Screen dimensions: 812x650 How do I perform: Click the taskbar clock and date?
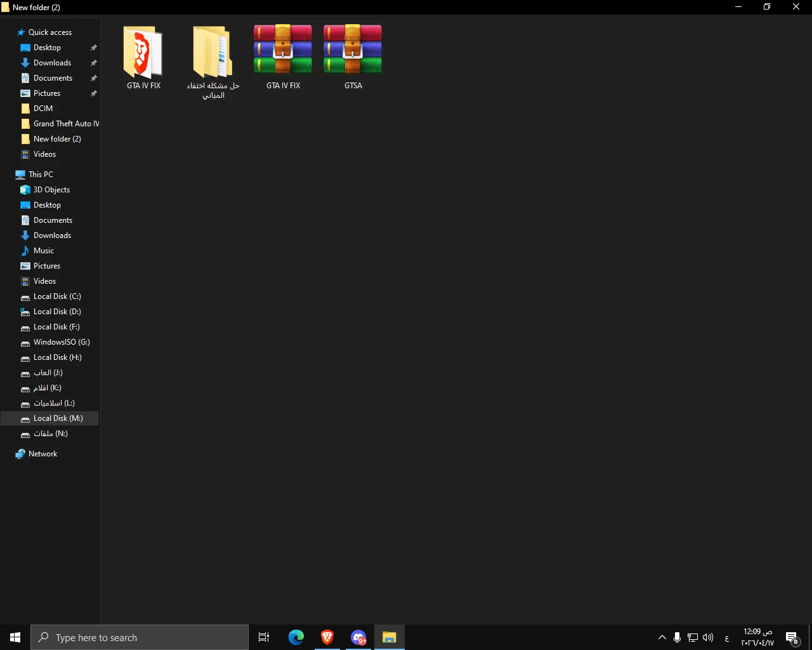[x=757, y=637]
